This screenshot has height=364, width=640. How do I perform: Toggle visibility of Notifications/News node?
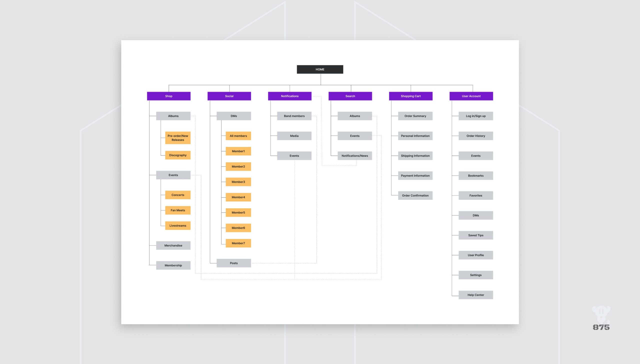[355, 155]
